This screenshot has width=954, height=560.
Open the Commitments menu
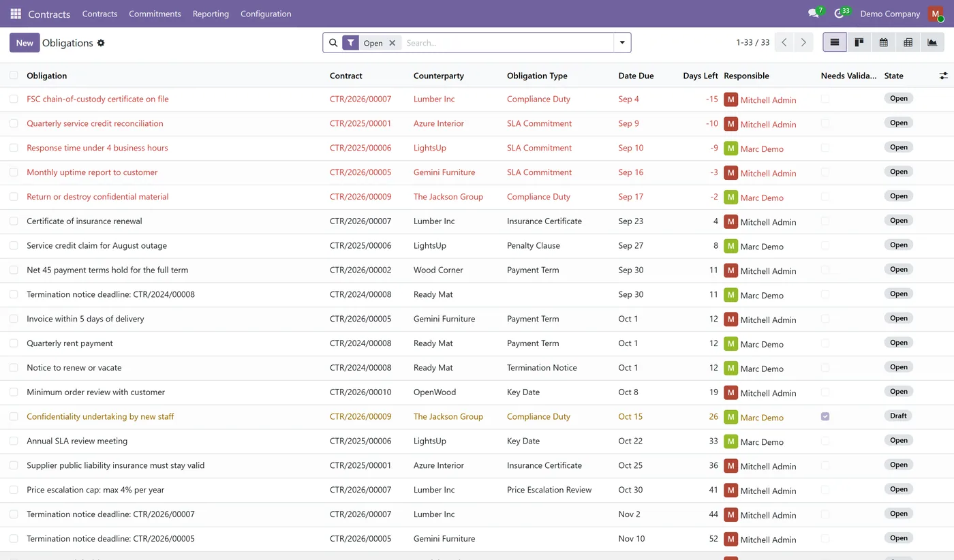(155, 14)
